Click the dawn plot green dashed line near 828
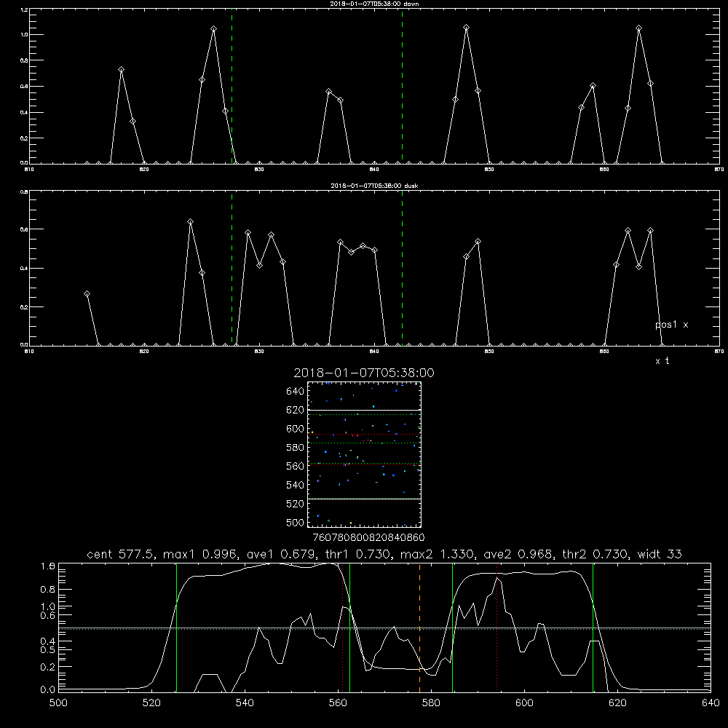 click(x=232, y=86)
